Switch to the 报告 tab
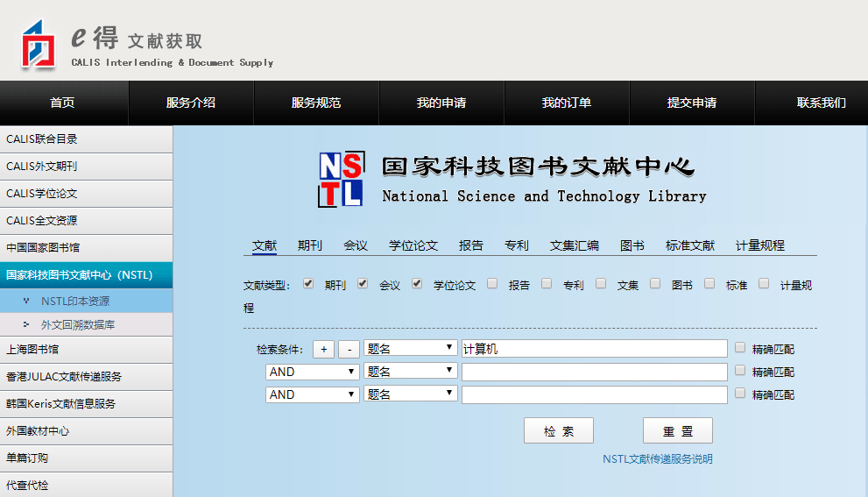Screen dimensions: 868x497 [471, 245]
